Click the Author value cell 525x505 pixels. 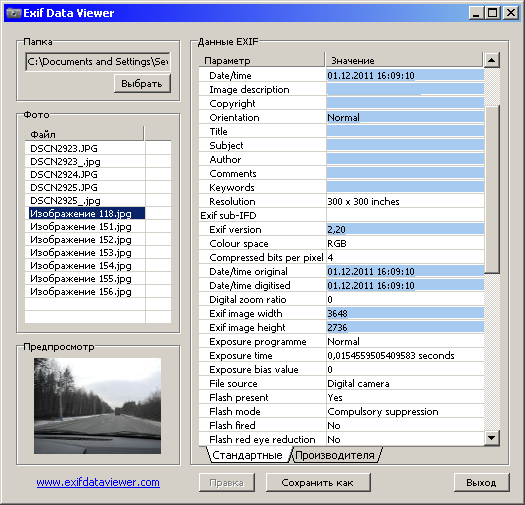(405, 159)
